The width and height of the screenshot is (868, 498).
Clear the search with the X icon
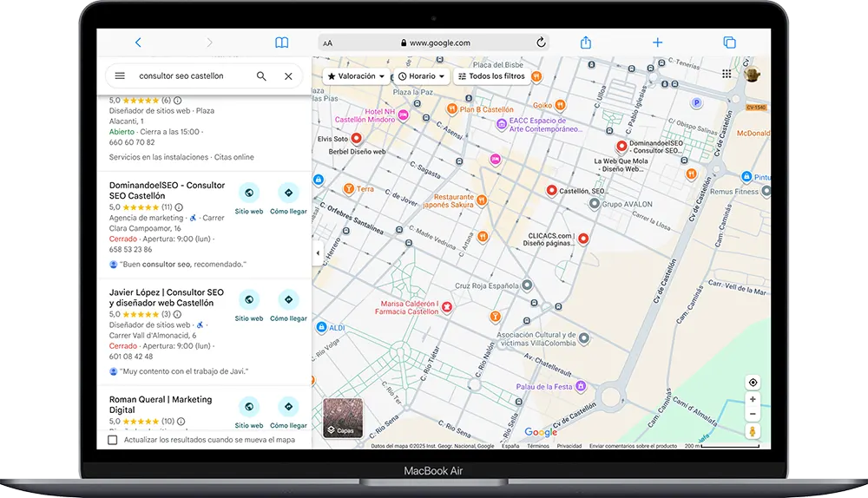point(288,76)
